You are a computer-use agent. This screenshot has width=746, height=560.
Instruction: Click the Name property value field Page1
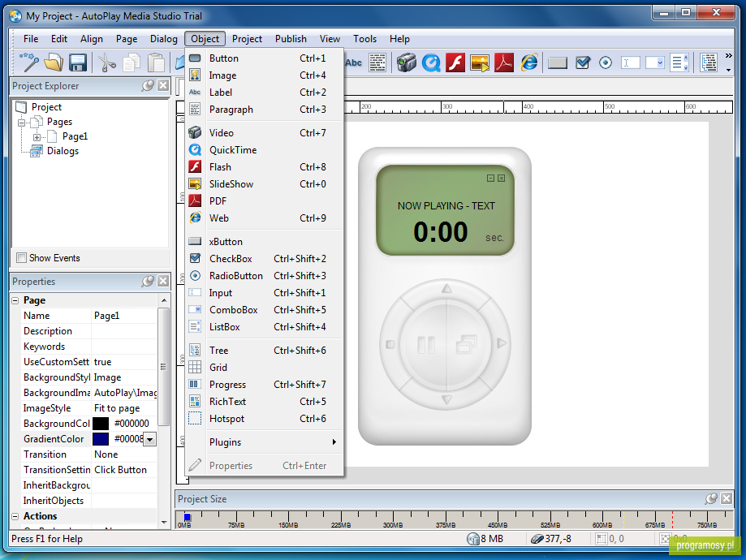pyautogui.click(x=124, y=316)
